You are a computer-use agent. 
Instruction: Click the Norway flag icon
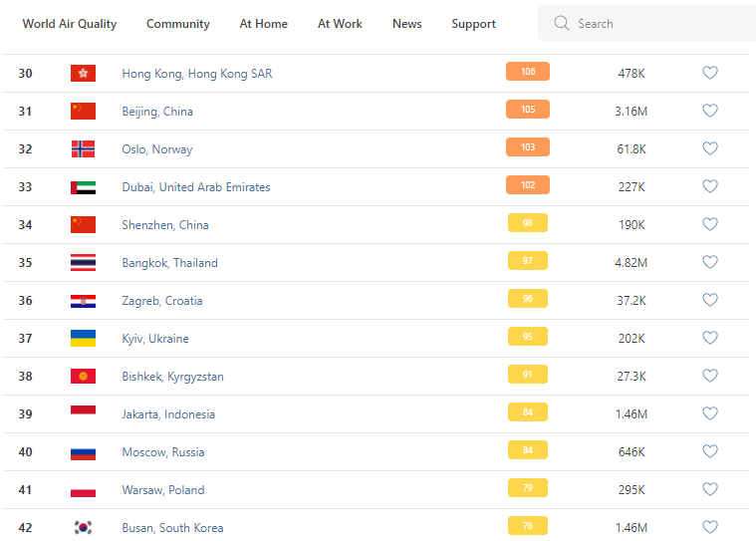(x=83, y=148)
